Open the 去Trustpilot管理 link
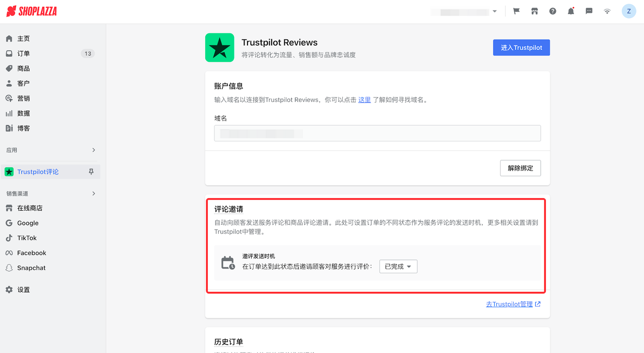644x353 pixels. [x=510, y=304]
